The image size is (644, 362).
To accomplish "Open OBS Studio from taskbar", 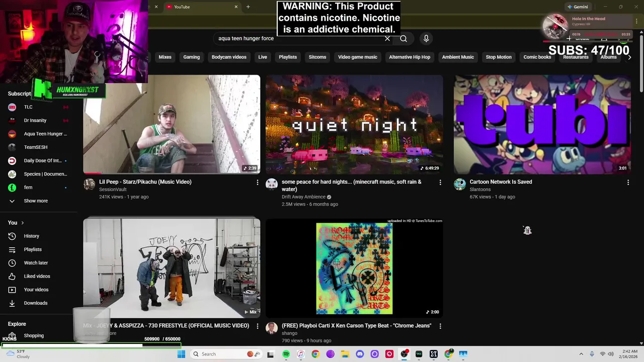I will click(404, 354).
